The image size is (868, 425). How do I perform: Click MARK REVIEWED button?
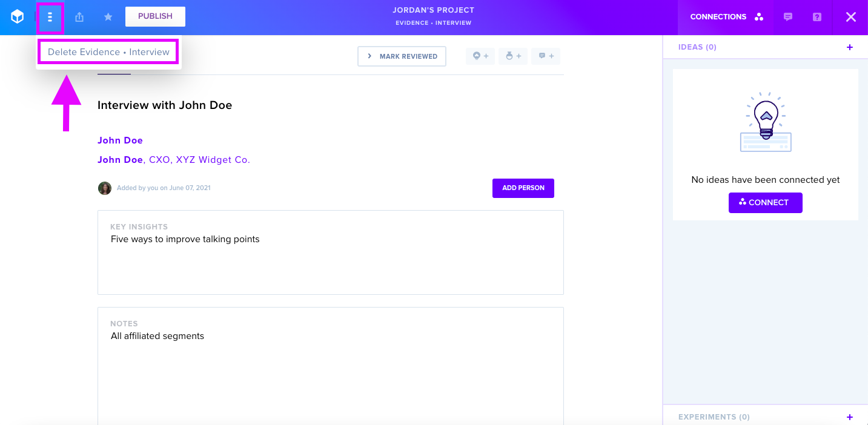(402, 56)
